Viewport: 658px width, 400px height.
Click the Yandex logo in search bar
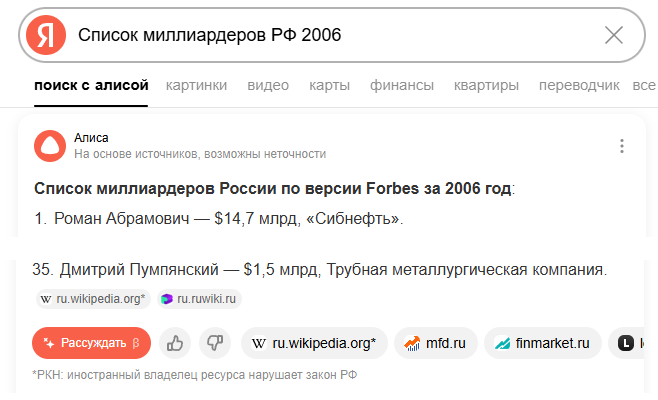click(x=46, y=35)
